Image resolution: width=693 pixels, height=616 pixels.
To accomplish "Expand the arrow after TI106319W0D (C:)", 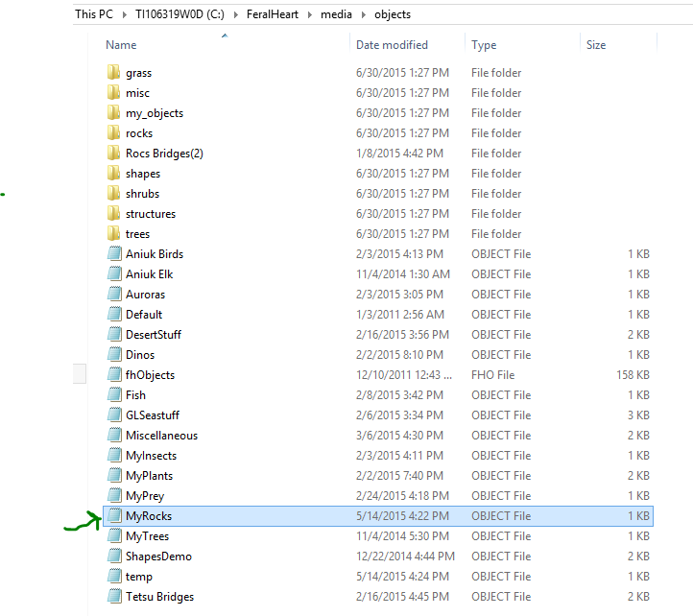I will click(236, 14).
